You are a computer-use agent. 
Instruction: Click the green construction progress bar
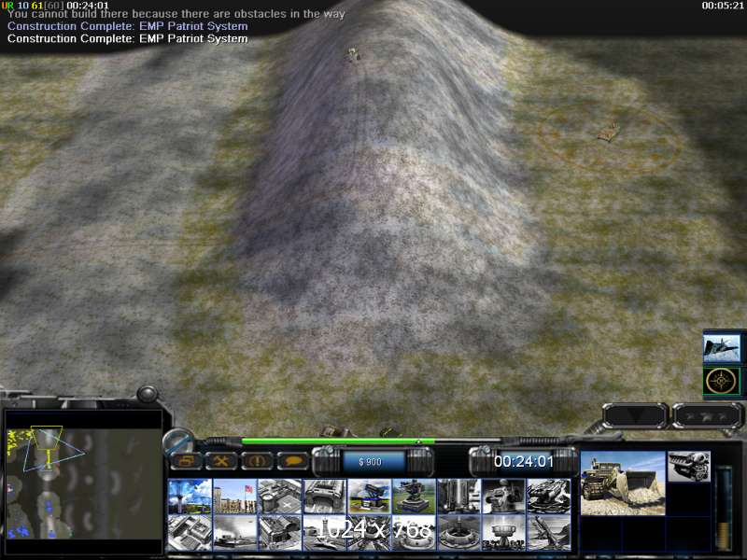point(338,441)
